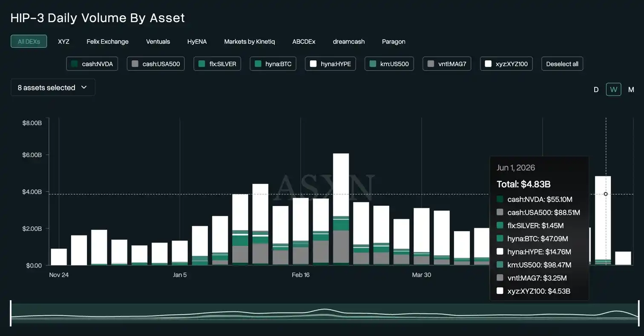
Task: Toggle the km:US500 asset chip
Action: click(389, 64)
